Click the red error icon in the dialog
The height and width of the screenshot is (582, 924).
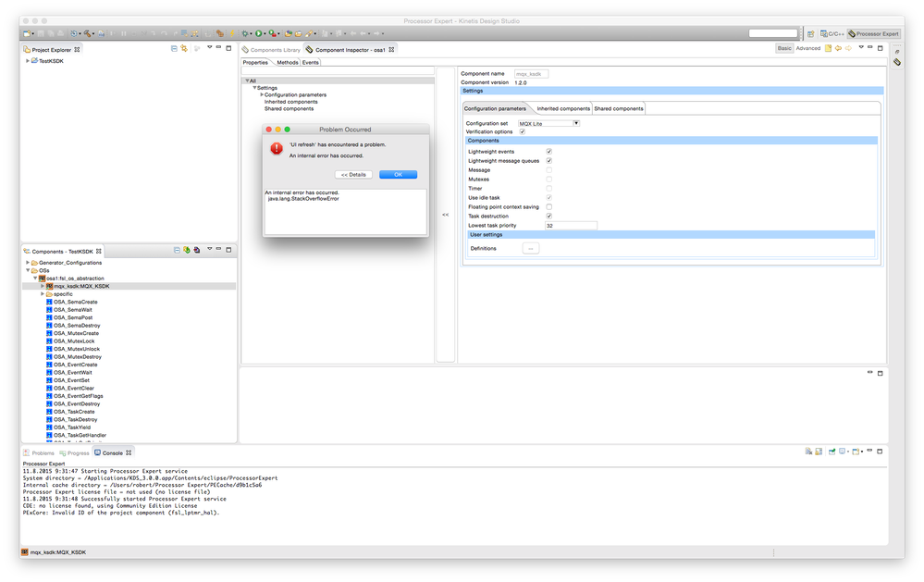pos(277,149)
